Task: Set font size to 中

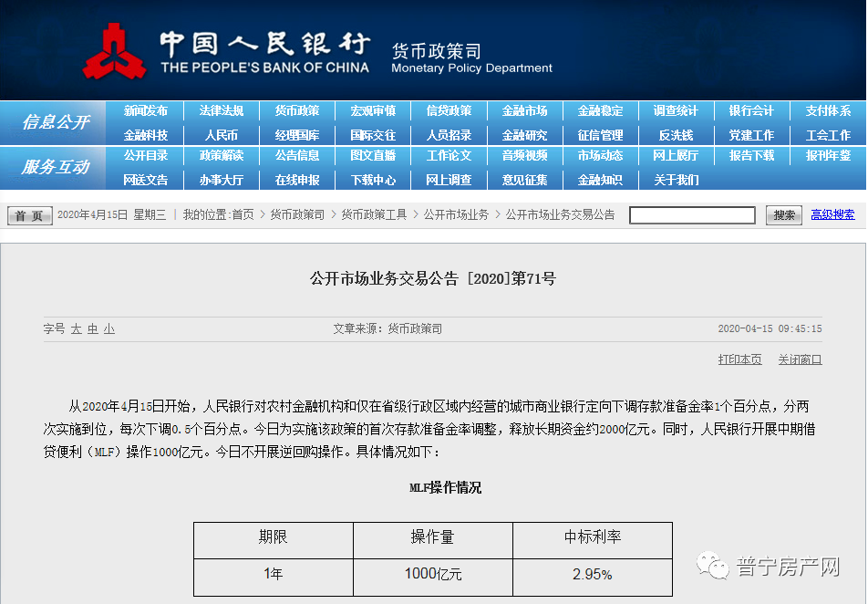Action: point(93,329)
